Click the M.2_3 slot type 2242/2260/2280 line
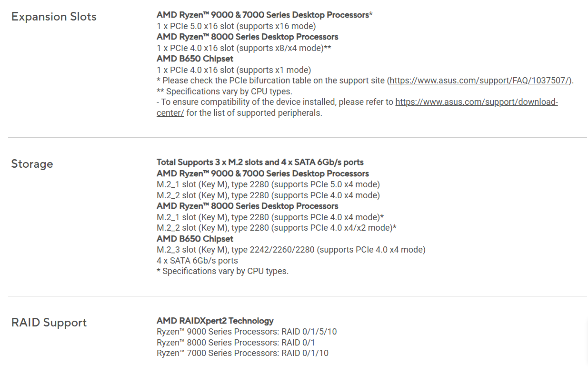Screen dimensions: 588x376 point(291,250)
